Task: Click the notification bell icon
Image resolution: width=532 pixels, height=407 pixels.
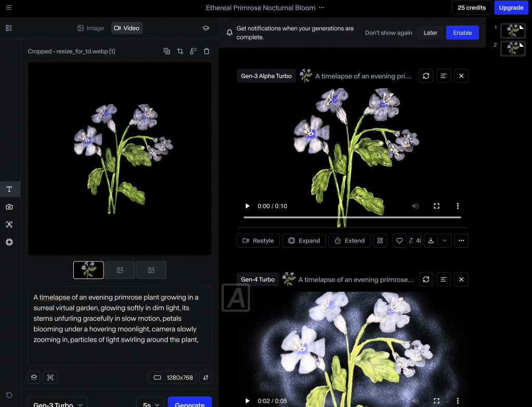Action: tap(229, 33)
